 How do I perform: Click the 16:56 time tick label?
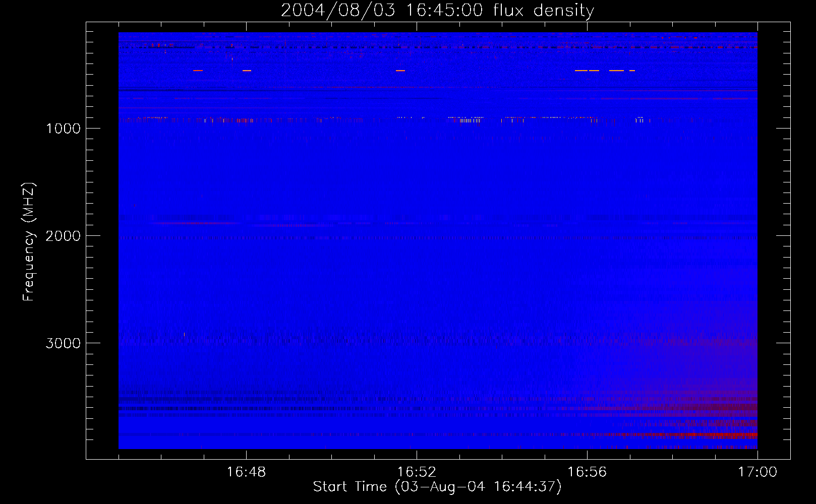point(587,472)
